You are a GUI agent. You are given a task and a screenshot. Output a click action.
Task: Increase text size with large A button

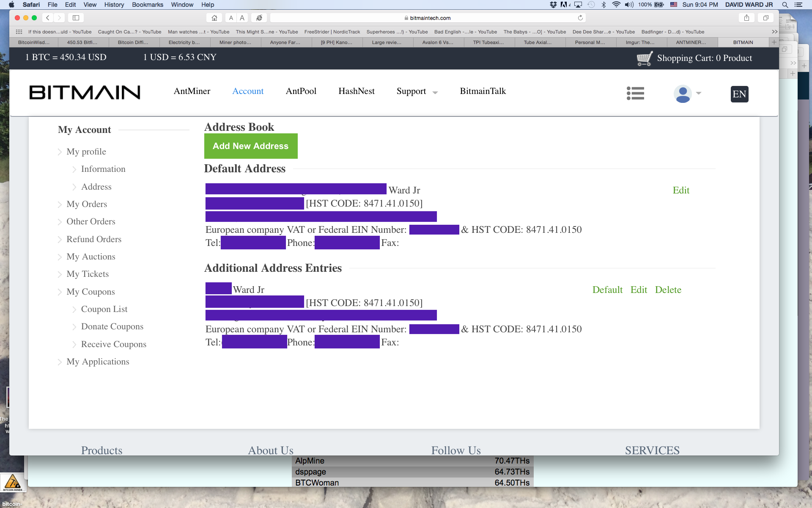coord(242,18)
